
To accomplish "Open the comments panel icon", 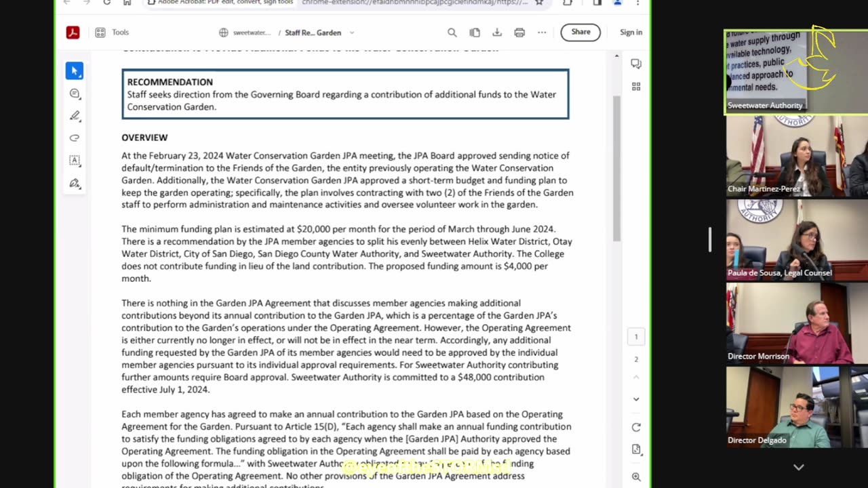I will click(x=636, y=64).
